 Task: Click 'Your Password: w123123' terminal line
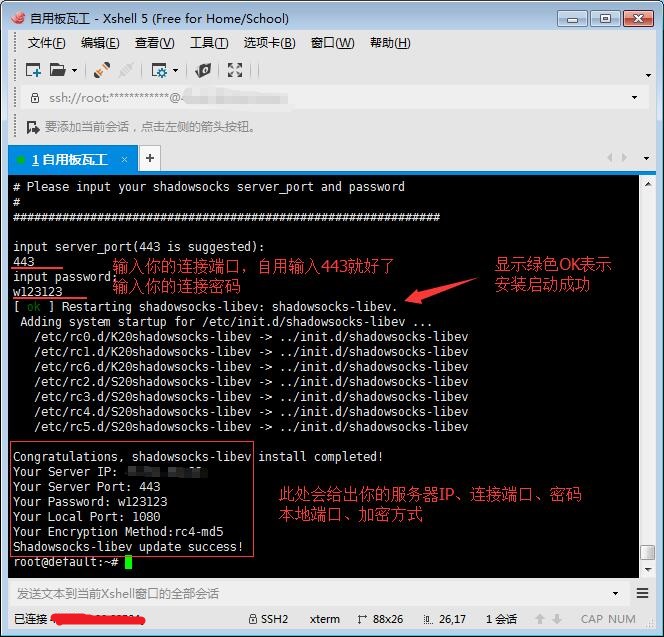click(x=90, y=502)
